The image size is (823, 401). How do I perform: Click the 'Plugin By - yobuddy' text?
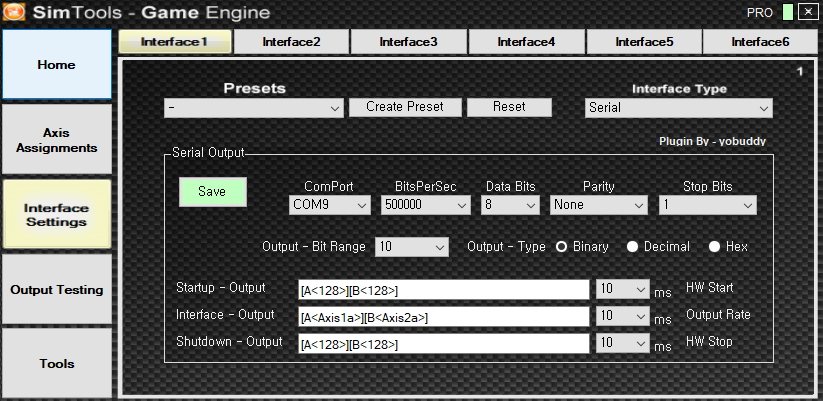[x=712, y=141]
